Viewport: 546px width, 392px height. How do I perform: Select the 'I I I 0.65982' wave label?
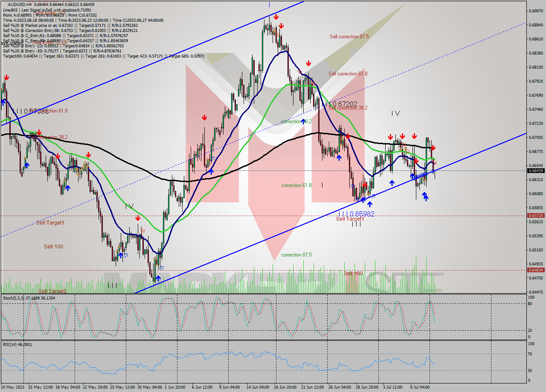(x=356, y=213)
